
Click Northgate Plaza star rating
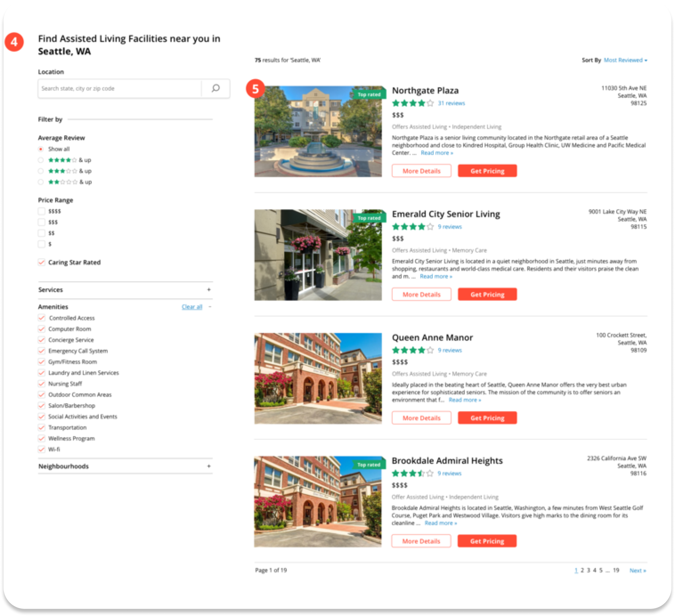[x=413, y=104]
